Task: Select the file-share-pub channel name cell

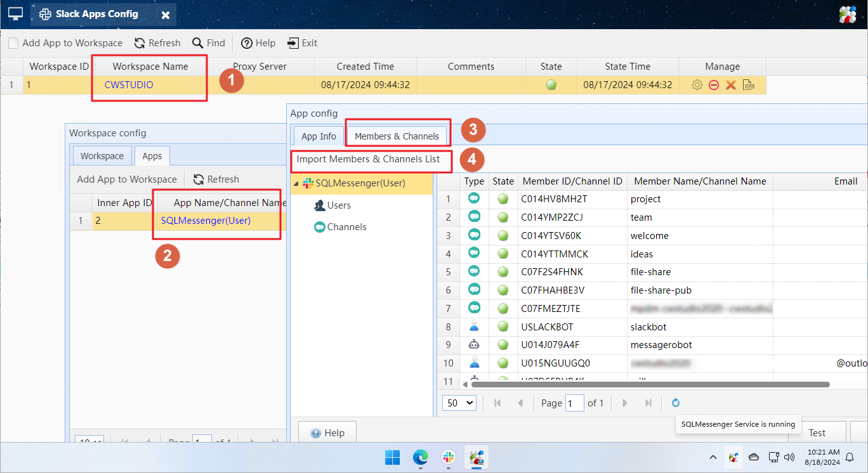Action: [700, 290]
